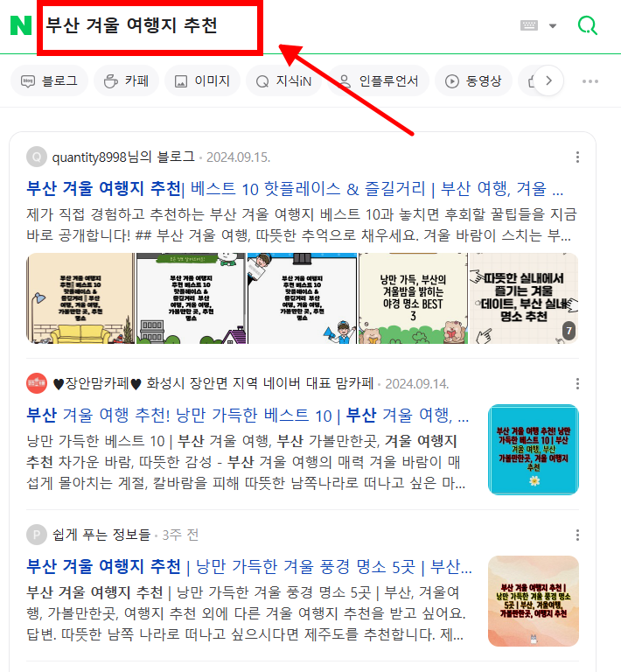Screen dimensions: 621x672
Task: Switch to the 동영상 tab
Action: tap(473, 80)
